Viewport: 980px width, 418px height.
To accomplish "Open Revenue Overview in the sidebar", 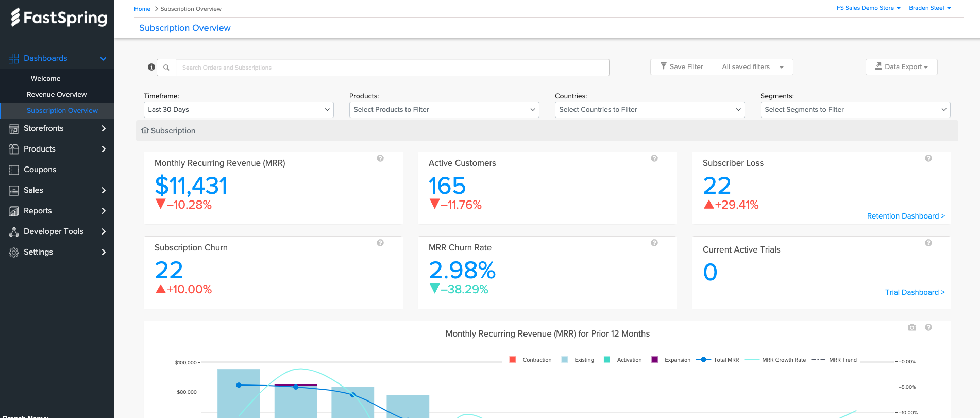I will 57,94.
